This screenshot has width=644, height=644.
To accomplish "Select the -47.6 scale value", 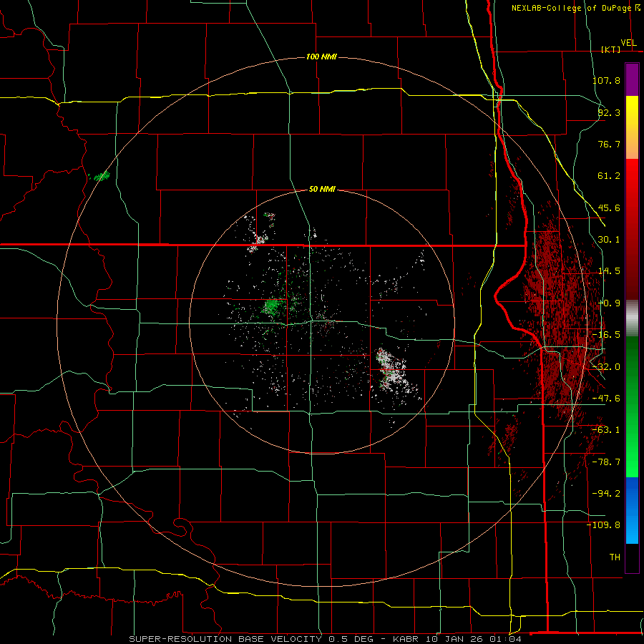I will [x=606, y=398].
